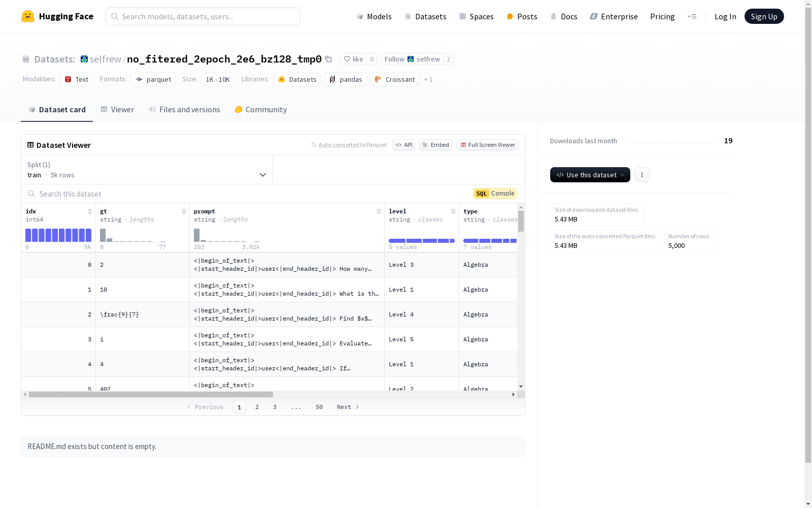The height and width of the screenshot is (508, 812).
Task: Click the gt lengths histogram
Action: 133,235
